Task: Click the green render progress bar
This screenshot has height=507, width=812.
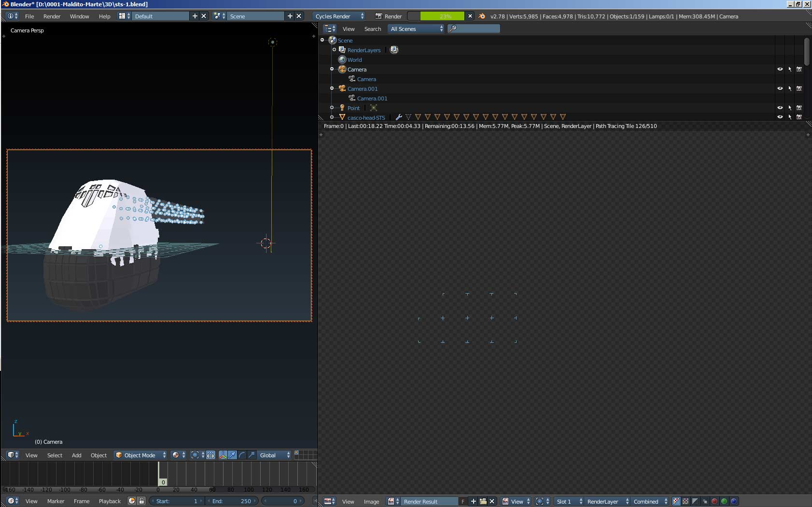Action: [442, 16]
